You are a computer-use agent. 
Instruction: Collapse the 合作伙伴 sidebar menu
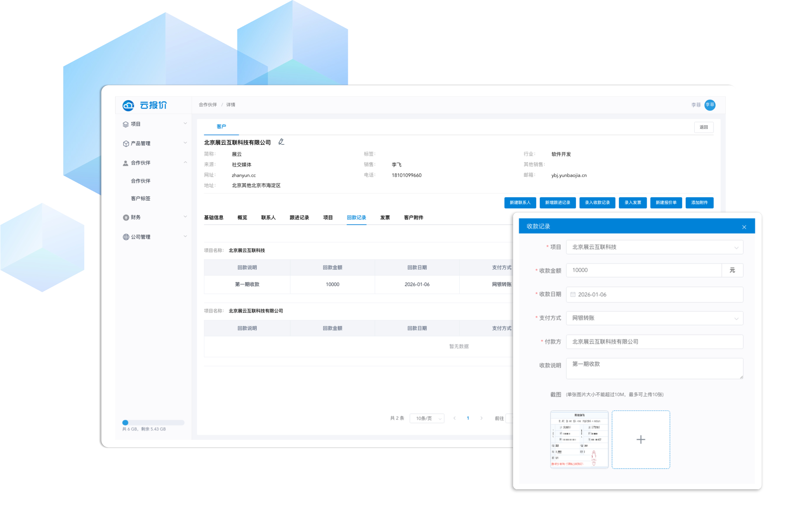[x=185, y=163]
